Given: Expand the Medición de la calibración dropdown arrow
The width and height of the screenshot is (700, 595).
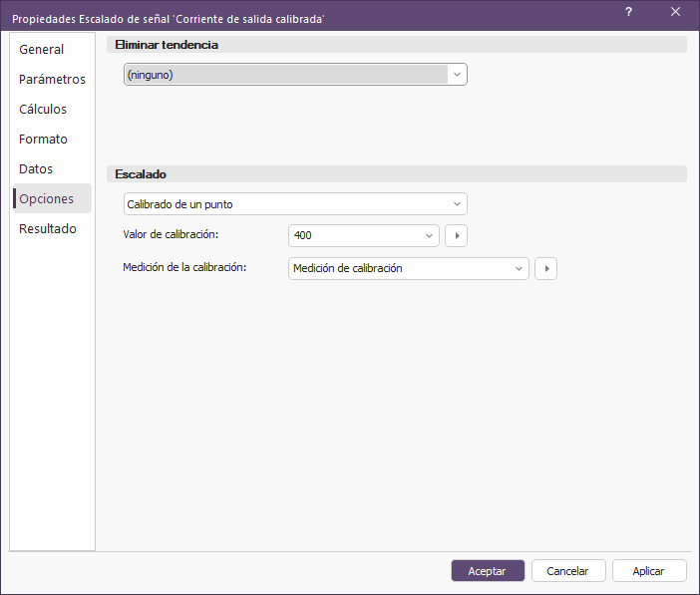Looking at the screenshot, I should coord(519,268).
